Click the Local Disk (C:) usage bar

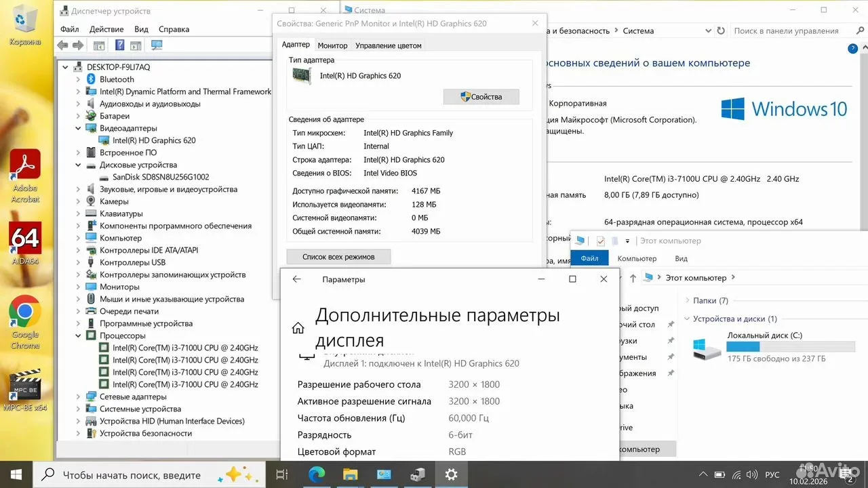pos(790,347)
